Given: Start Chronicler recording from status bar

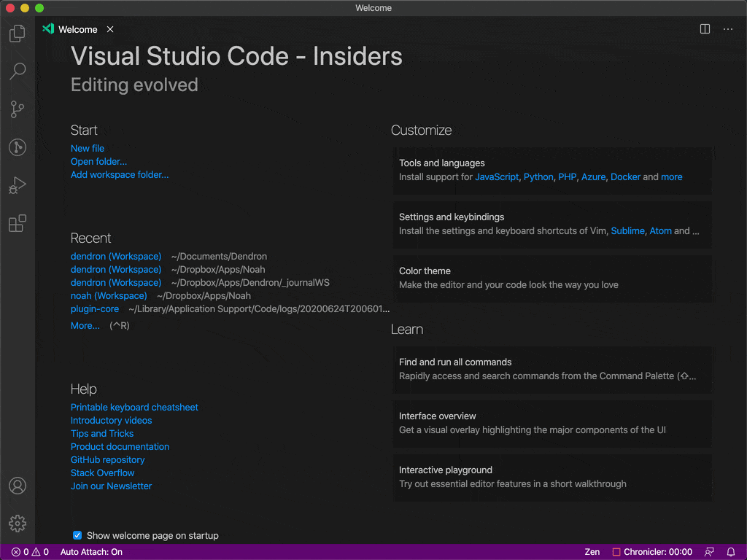Looking at the screenshot, I should click(651, 552).
